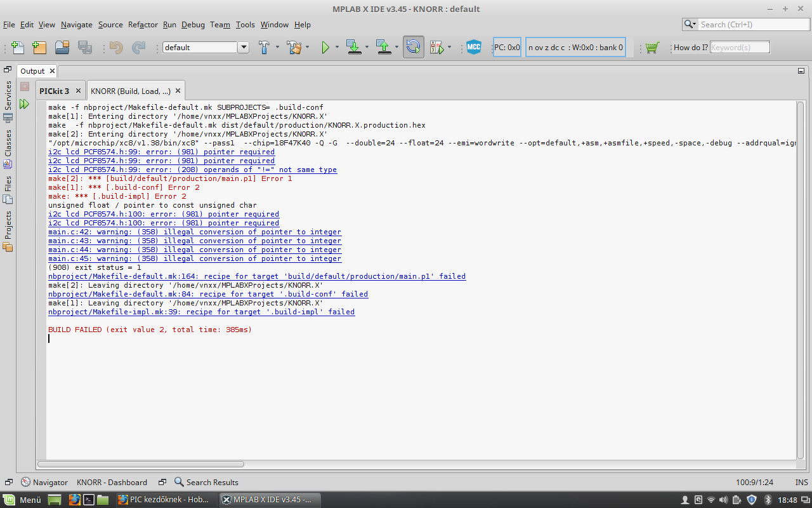The image size is (812, 508).
Task: Build the project with the hammer icon
Action: click(265, 48)
